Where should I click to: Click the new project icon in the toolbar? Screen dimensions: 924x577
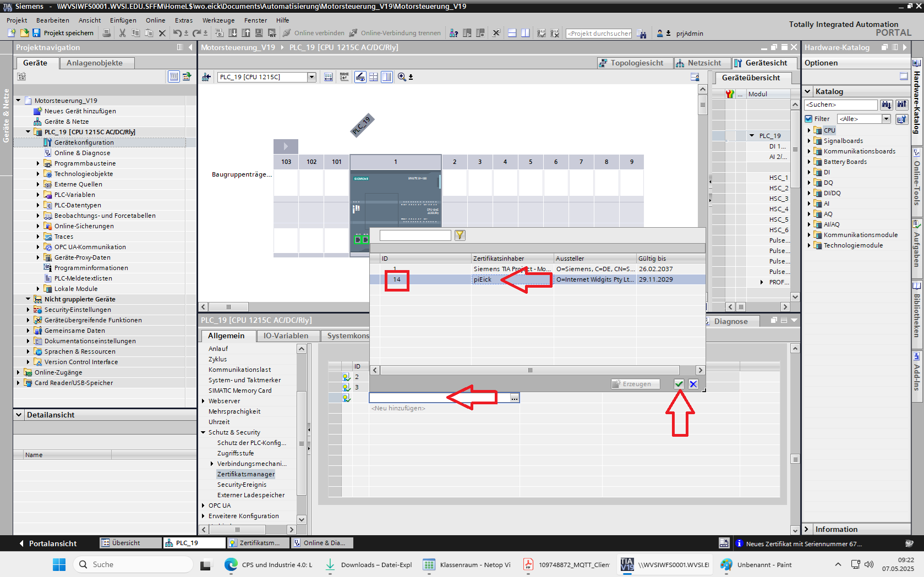[x=12, y=33]
